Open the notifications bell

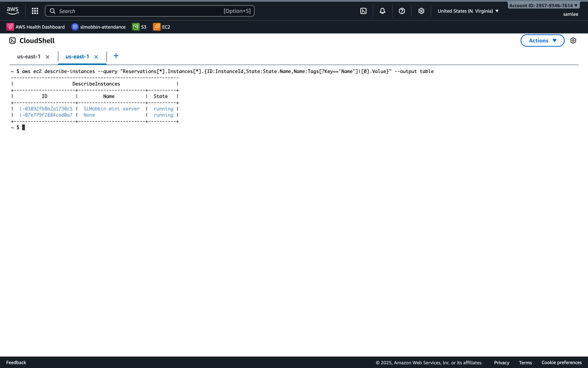point(383,11)
